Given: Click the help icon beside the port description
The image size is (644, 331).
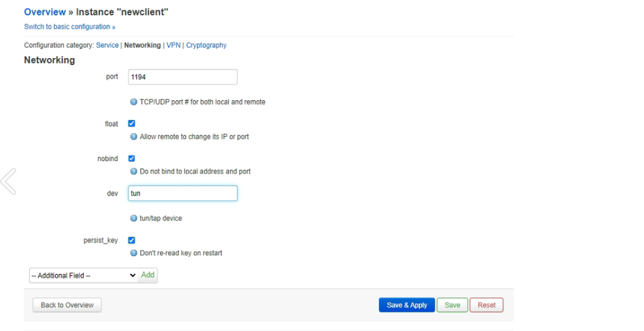Looking at the screenshot, I should click(134, 102).
